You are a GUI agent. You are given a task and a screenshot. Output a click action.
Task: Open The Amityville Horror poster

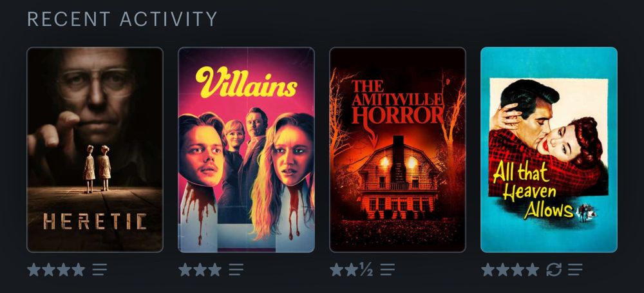[x=397, y=149]
